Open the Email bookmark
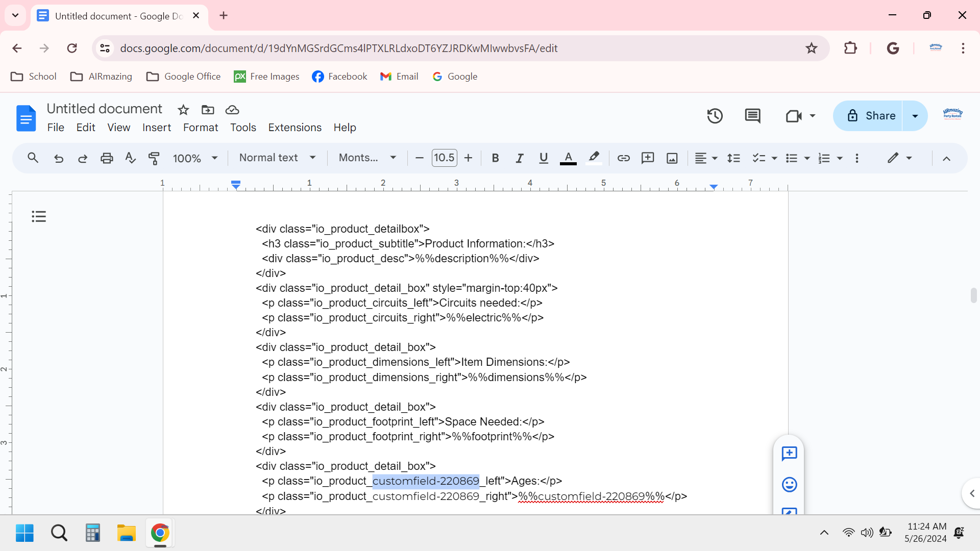The width and height of the screenshot is (980, 551). 399,77
